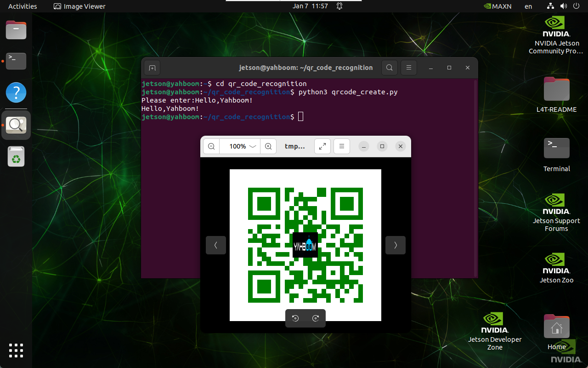Minimize the terminal window
This screenshot has width=588, height=368.
coord(431,68)
